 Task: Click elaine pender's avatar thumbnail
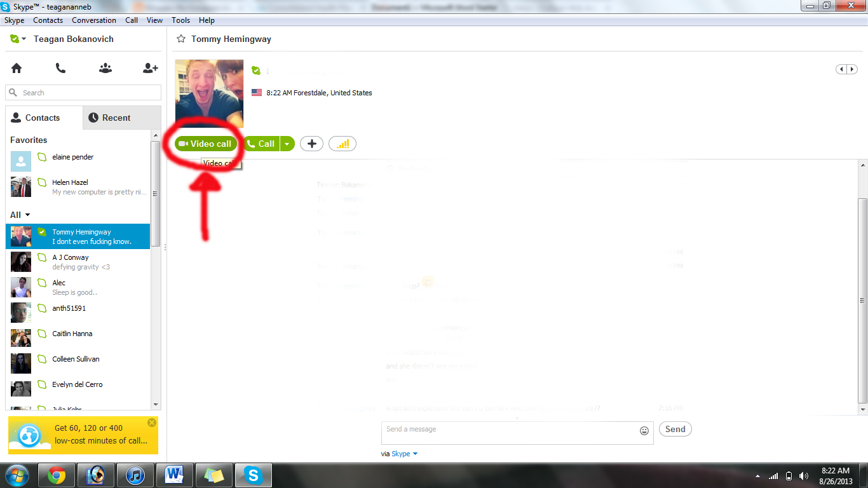point(21,161)
